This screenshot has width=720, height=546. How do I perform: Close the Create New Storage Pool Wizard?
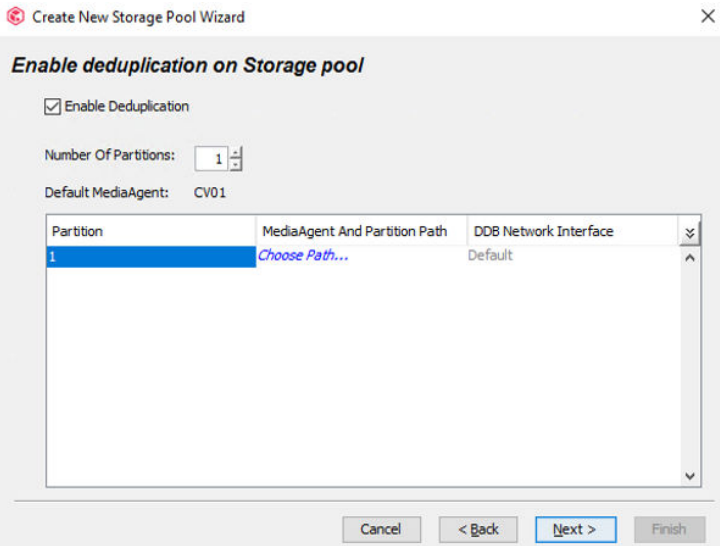pos(706,17)
